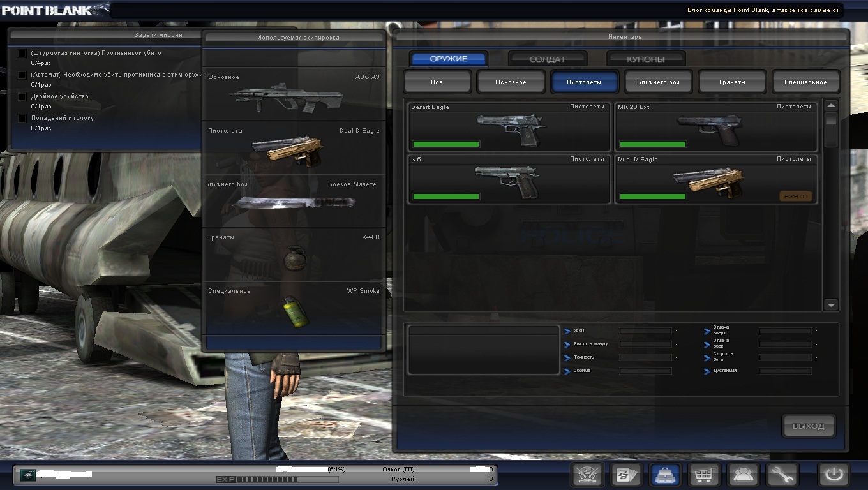Click the Скорость бега stat label

click(723, 357)
